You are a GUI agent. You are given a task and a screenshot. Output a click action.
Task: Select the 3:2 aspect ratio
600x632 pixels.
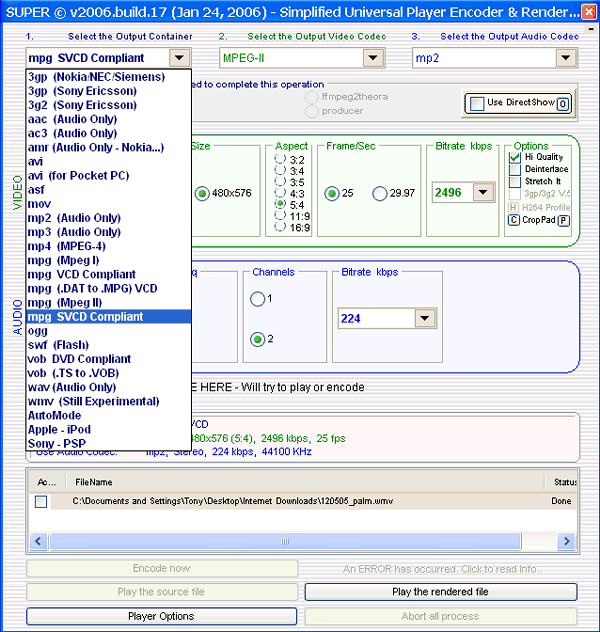point(280,159)
